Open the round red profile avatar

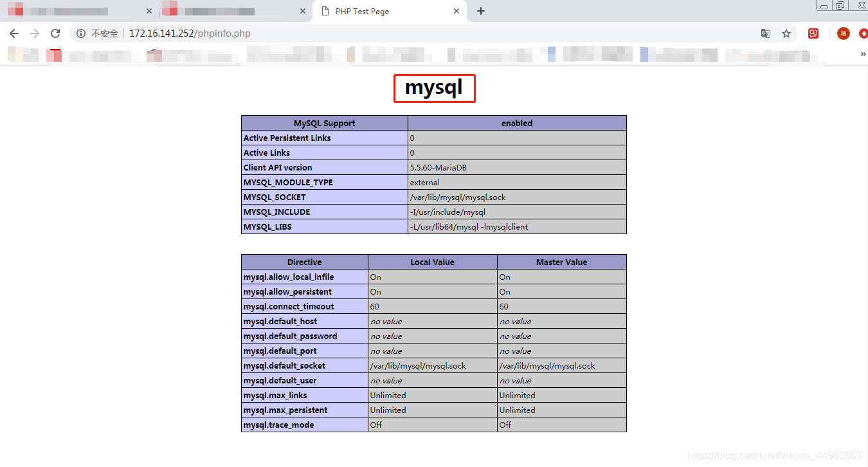click(843, 33)
